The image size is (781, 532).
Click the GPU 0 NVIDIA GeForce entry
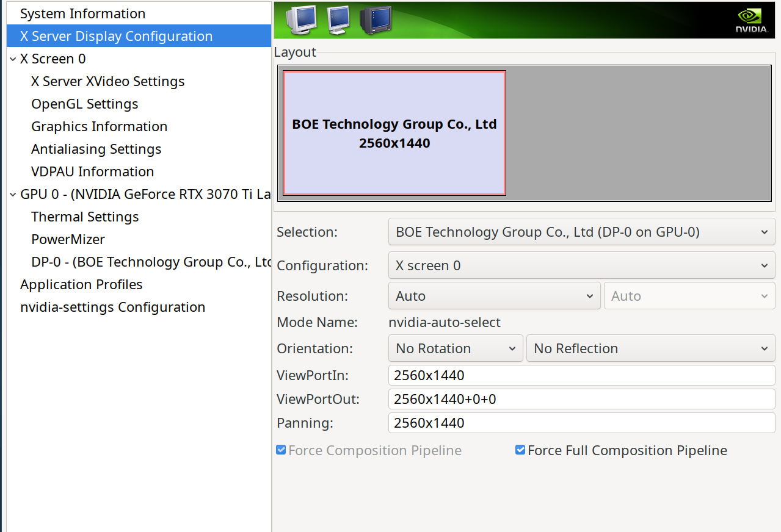146,194
